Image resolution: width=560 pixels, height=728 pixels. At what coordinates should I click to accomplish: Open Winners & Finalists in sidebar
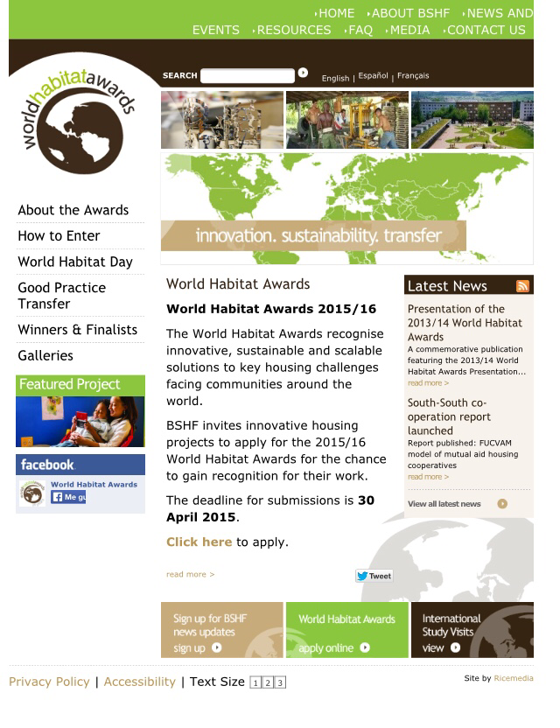77,330
